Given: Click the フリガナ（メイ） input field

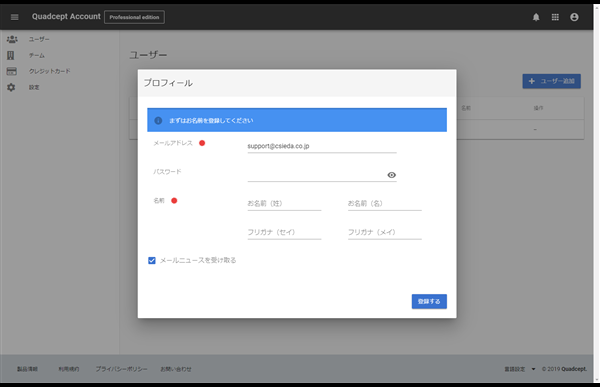Looking at the screenshot, I should (385, 232).
